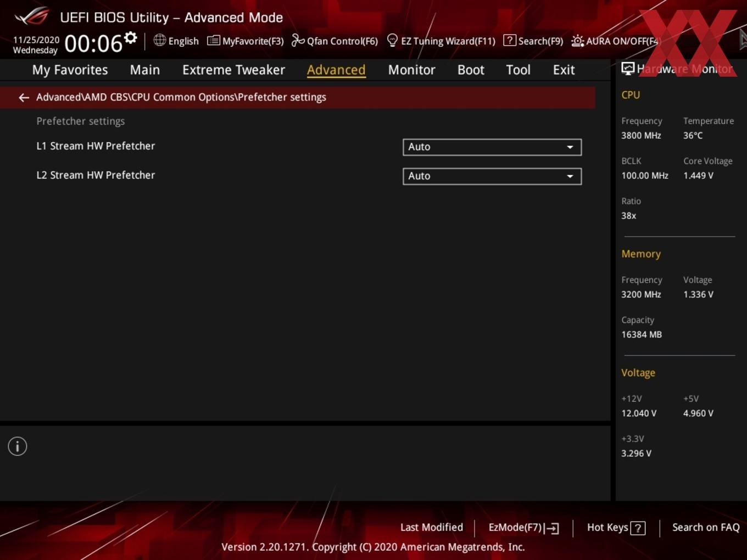The width and height of the screenshot is (747, 560).
Task: Click the back arrow in the breadcrumb bar
Action: [x=24, y=98]
